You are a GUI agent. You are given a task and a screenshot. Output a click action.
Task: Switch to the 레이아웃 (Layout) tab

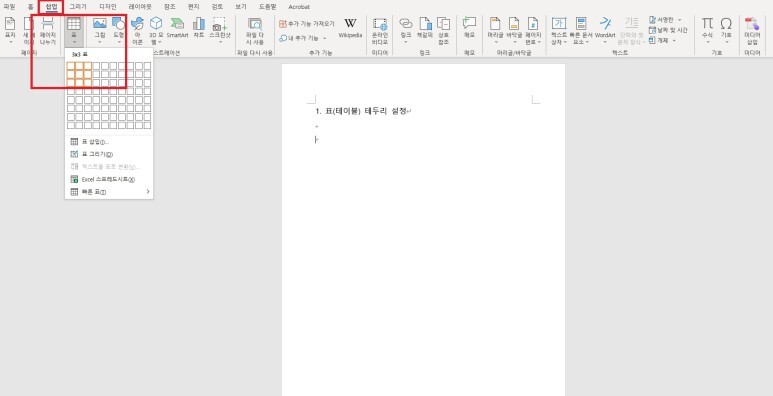tap(140, 7)
